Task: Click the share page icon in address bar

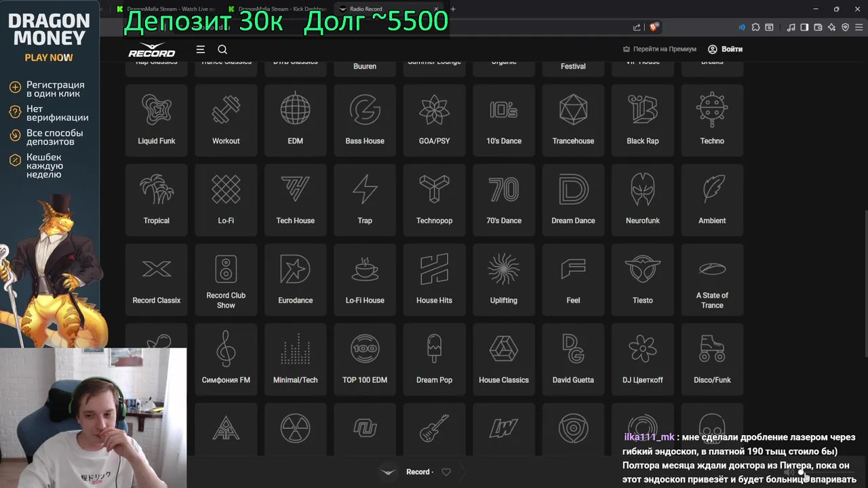Action: point(637,27)
